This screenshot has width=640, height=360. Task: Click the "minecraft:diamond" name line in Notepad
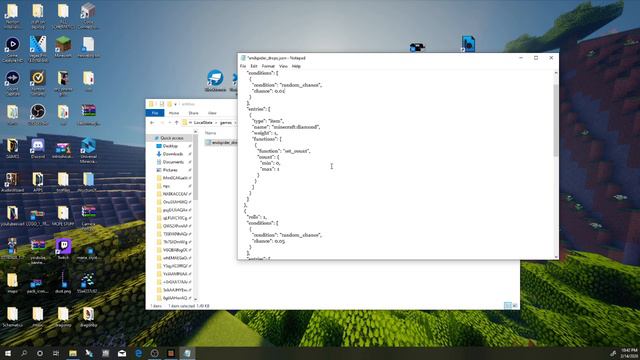click(286, 127)
